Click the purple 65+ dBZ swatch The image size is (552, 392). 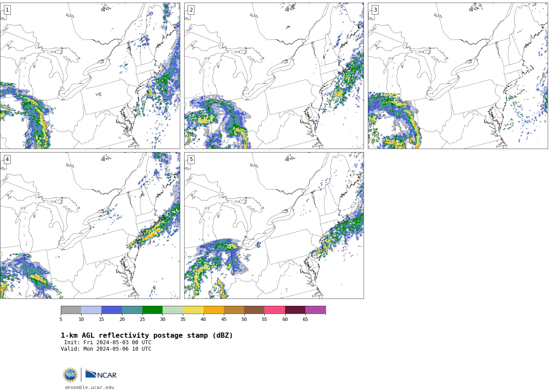click(315, 310)
